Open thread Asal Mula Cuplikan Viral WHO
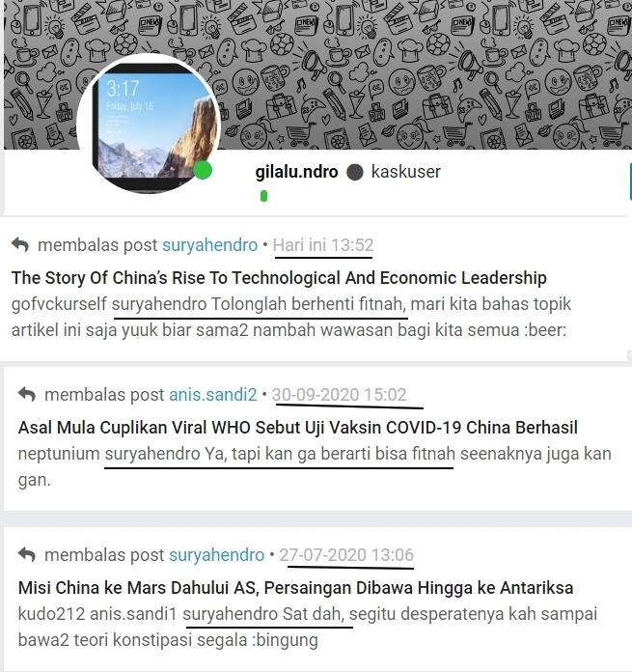Viewport: 632px width, 672px height. click(298, 428)
